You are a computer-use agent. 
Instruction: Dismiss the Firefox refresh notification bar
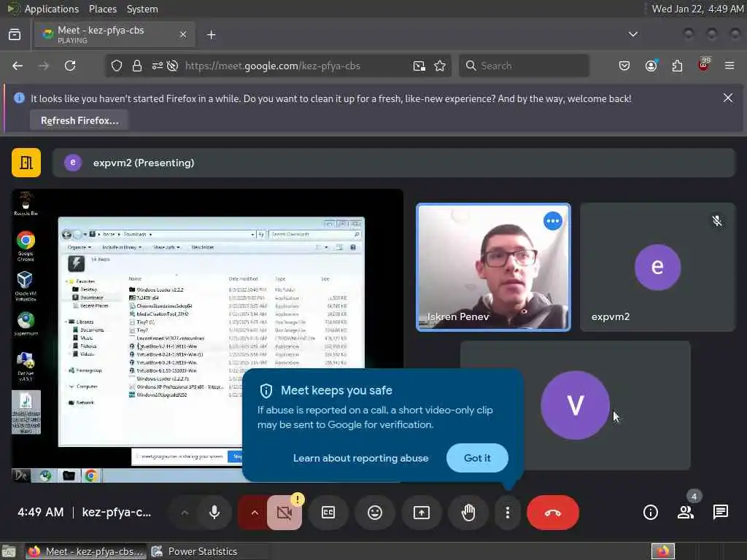[x=727, y=98]
